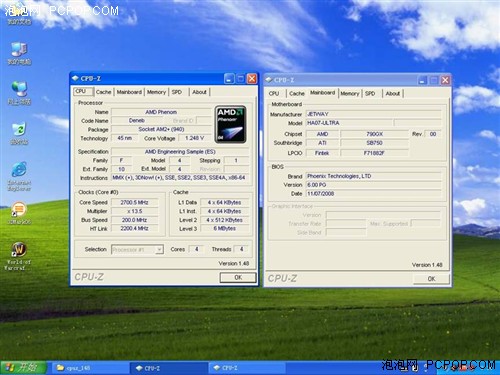
Task: Click the 45 nm technology value
Action: (x=125, y=138)
